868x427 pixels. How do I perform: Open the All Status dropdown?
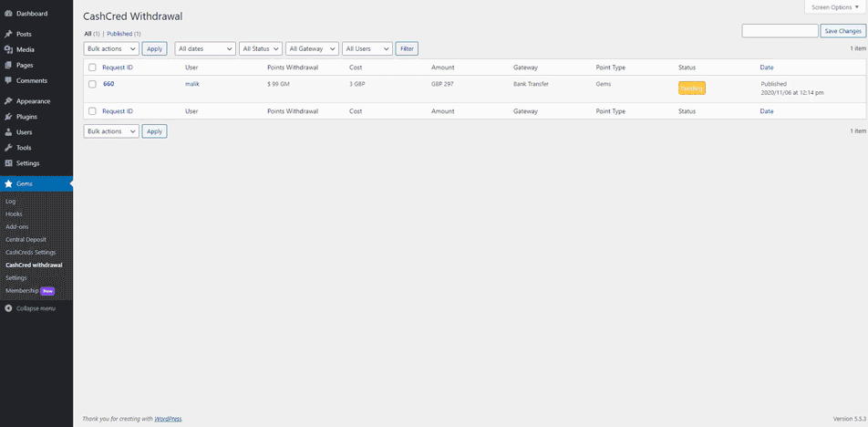[261, 48]
